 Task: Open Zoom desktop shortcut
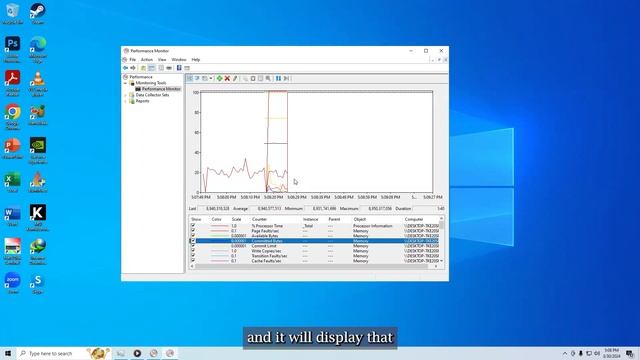pos(12,282)
